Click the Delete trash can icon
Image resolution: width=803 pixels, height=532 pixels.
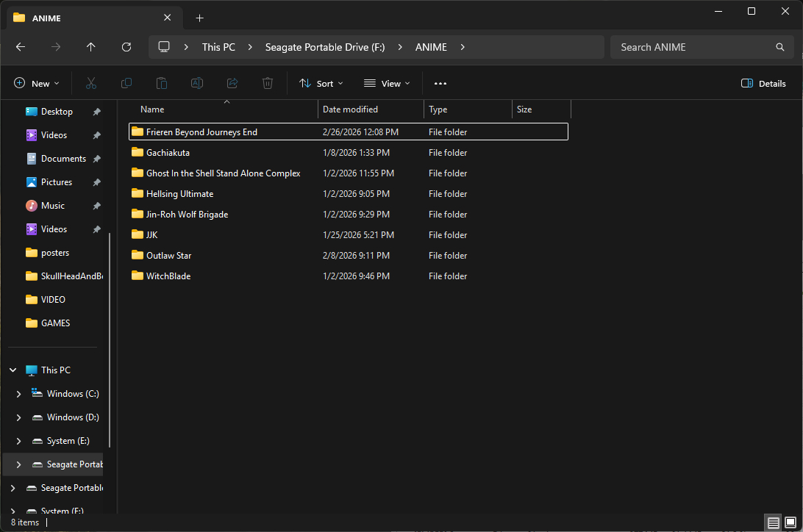(x=268, y=84)
